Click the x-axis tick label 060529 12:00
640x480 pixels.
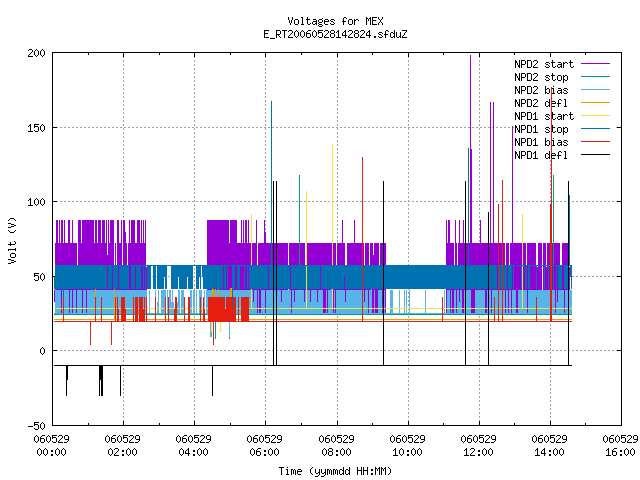coord(478,445)
